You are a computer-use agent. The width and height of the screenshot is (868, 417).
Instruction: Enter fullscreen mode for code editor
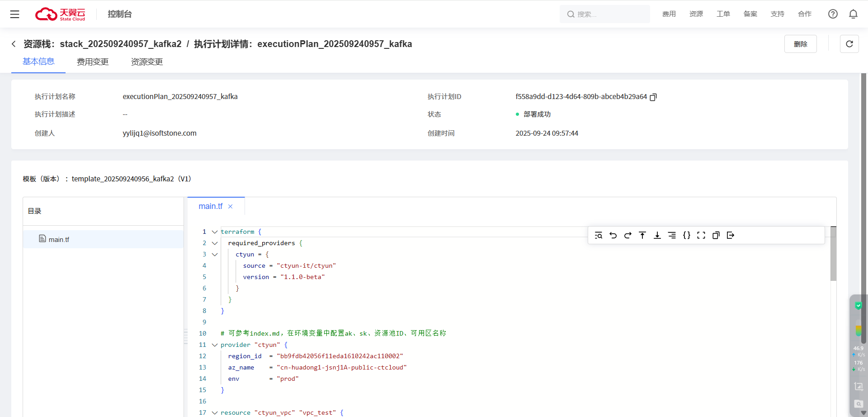coord(701,235)
